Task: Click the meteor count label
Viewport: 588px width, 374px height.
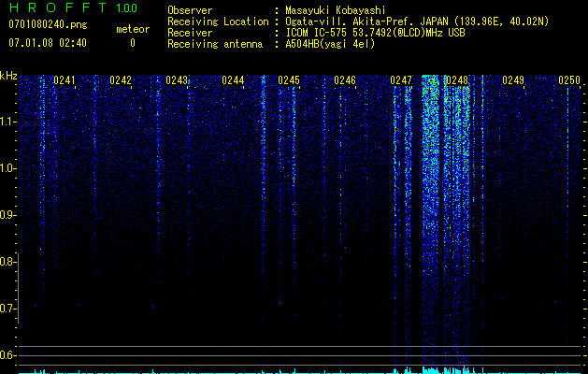Action: 133,29
